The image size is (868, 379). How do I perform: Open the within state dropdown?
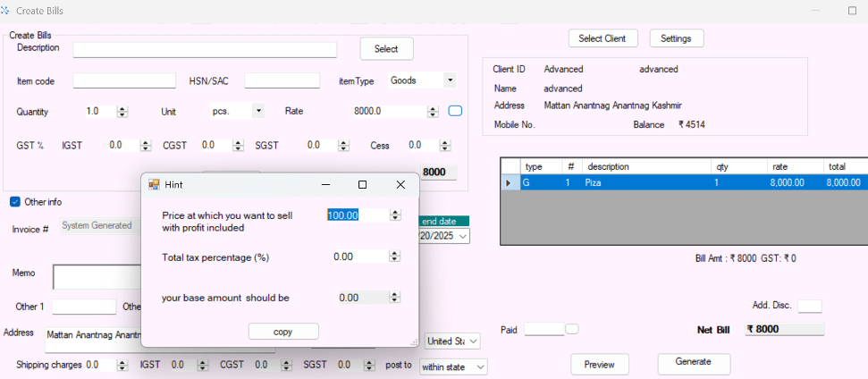[480, 366]
